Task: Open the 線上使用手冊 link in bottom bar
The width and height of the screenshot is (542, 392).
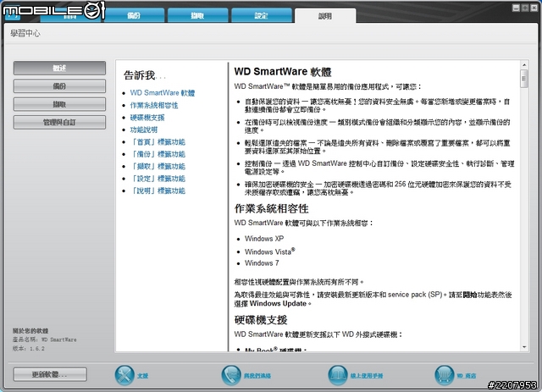Action: tap(367, 376)
